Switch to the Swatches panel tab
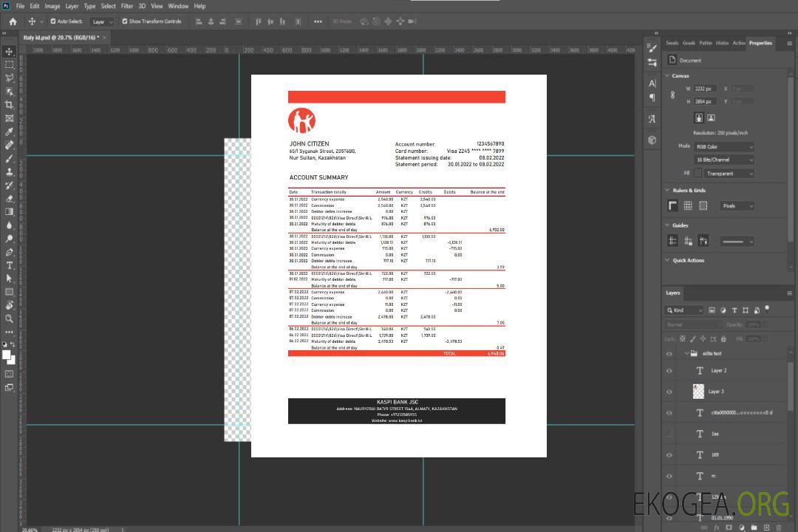Image resolution: width=798 pixels, height=532 pixels. tap(672, 43)
